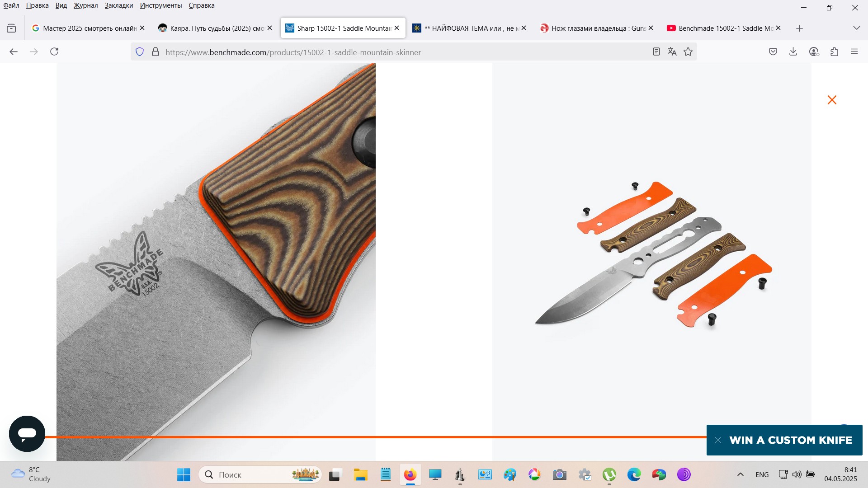Image resolution: width=868 pixels, height=488 pixels.
Task: Translate this page with the translate icon
Action: coord(672,52)
